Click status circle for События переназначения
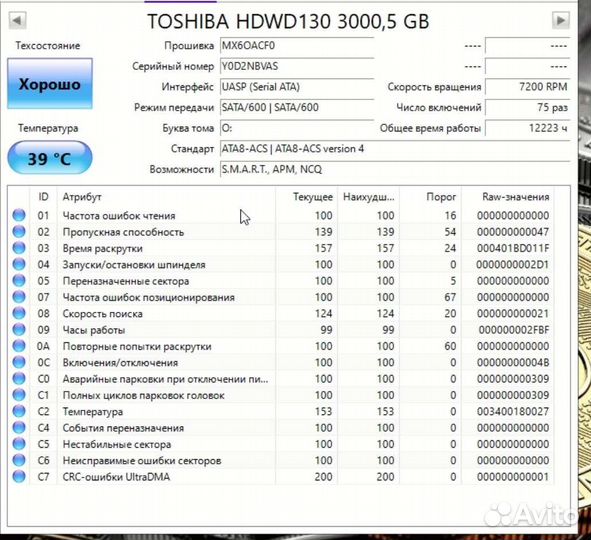 coord(19,427)
